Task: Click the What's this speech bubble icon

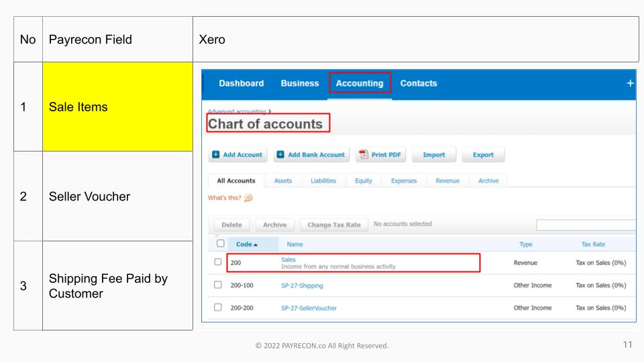Action: [x=248, y=198]
